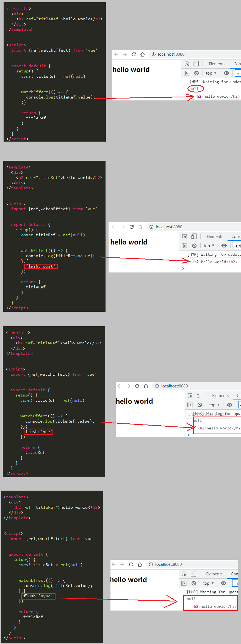Click home icon in flush:'post' browser
241x644 pixels.
[140, 227]
